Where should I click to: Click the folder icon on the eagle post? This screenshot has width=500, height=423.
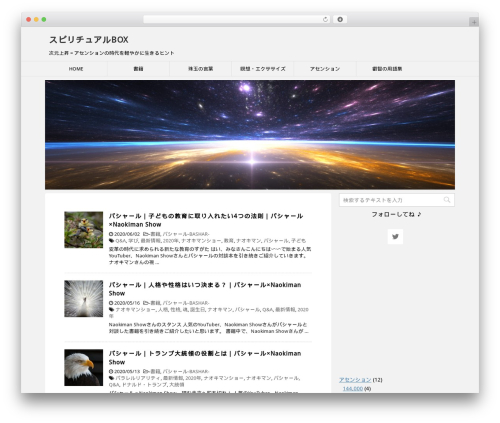(x=146, y=371)
